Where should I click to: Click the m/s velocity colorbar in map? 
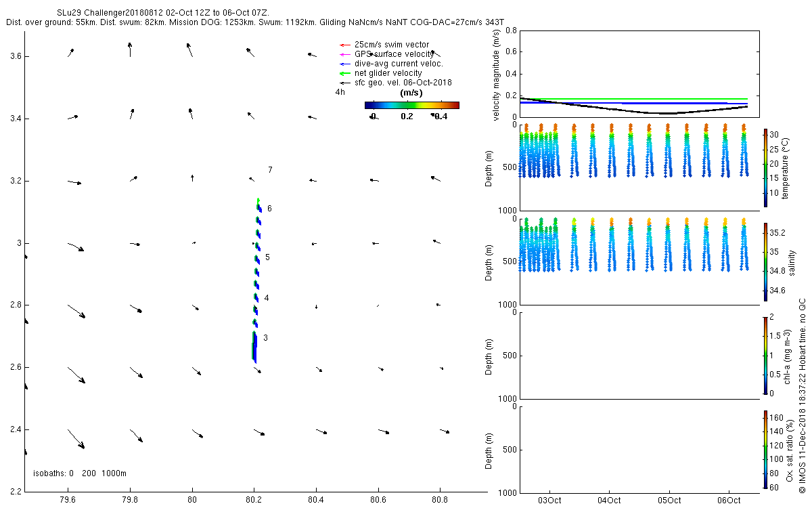(x=411, y=105)
